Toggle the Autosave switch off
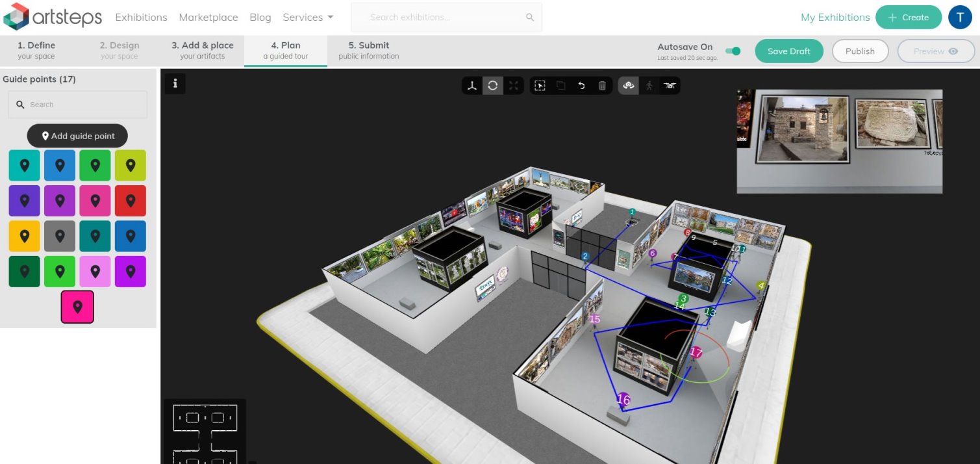 point(733,51)
